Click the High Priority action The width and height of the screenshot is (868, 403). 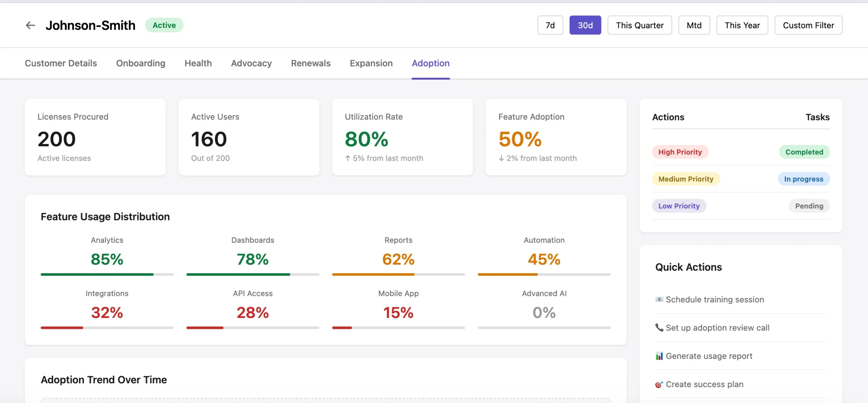[680, 152]
